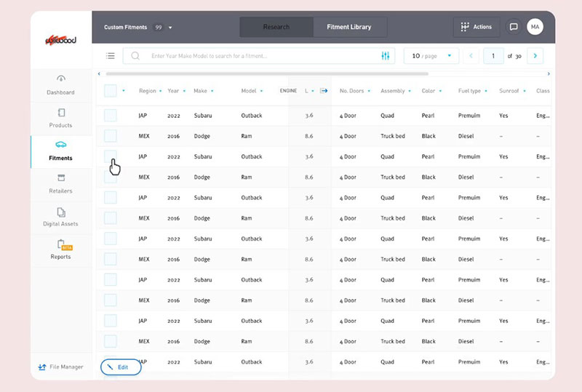Switch to the Research tab
The height and width of the screenshot is (392, 582).
click(x=276, y=27)
